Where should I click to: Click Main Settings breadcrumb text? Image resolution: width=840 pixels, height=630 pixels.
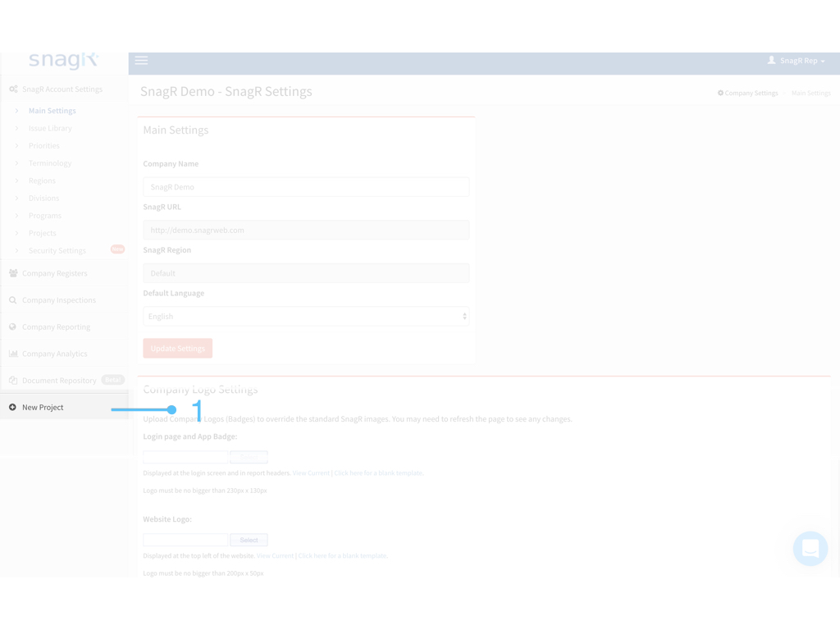(x=811, y=94)
